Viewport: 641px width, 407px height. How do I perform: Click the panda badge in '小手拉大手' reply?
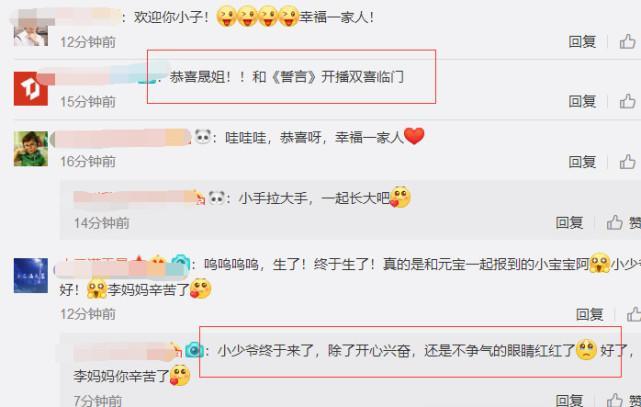tap(216, 198)
